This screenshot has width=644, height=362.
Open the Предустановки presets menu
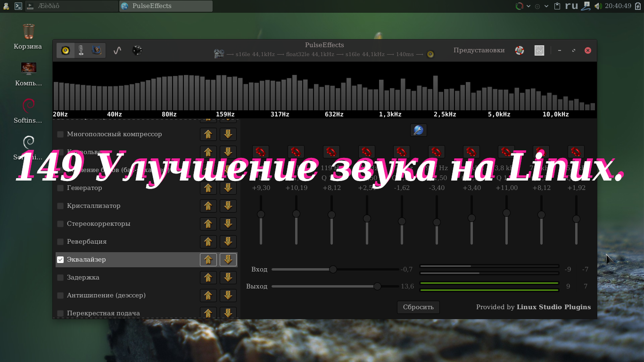(x=479, y=50)
